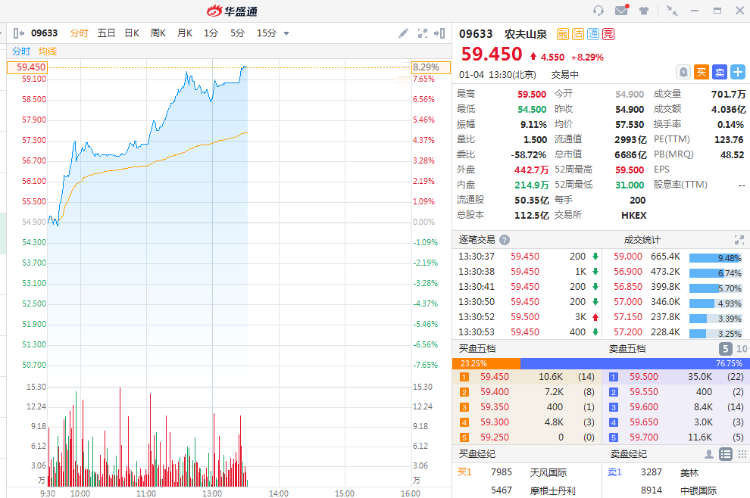This screenshot has height=498, width=750.
Task: Click the 76.75% sell ratio bar
Action: point(633,363)
